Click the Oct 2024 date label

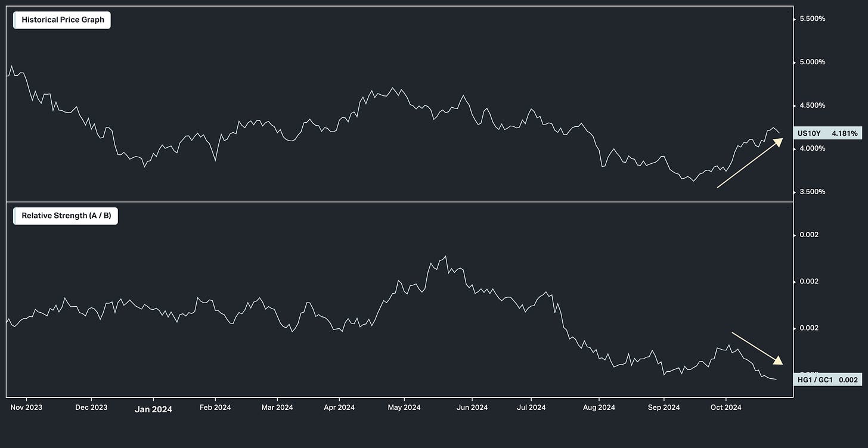coord(726,407)
